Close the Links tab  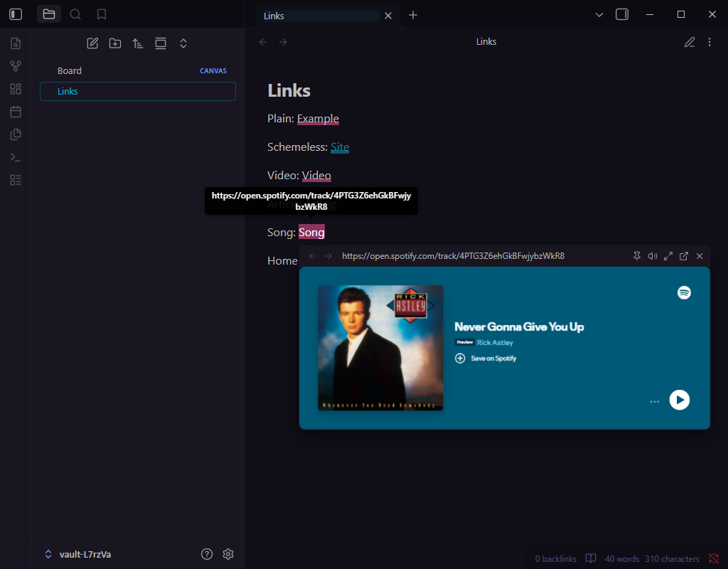coord(388,16)
